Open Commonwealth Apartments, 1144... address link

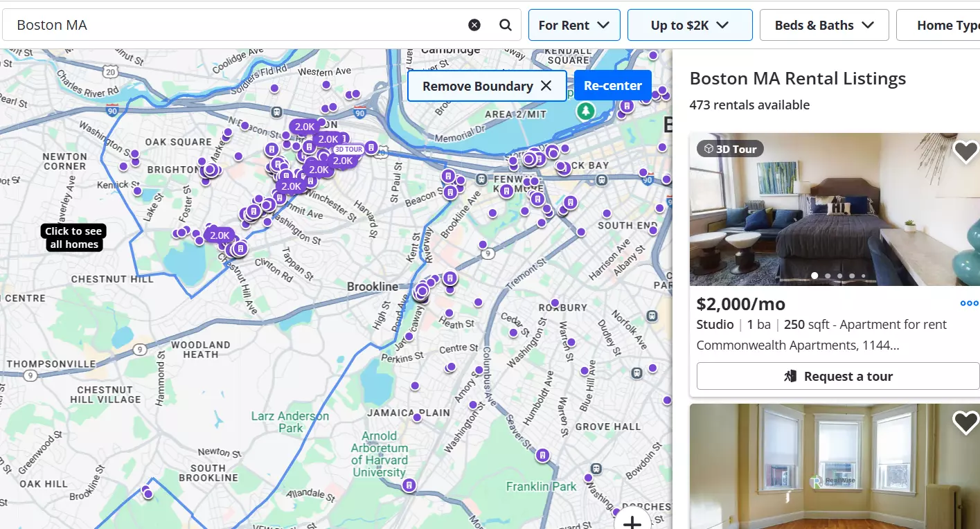tap(798, 346)
